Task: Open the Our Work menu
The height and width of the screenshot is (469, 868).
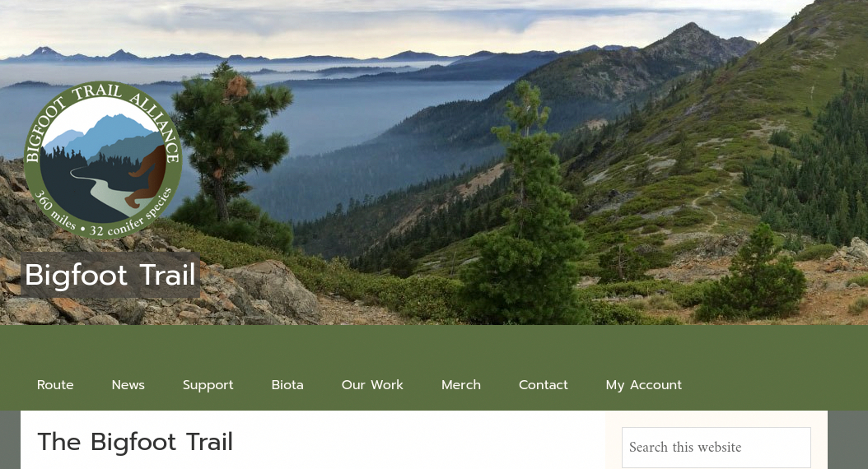Action: 372,385
